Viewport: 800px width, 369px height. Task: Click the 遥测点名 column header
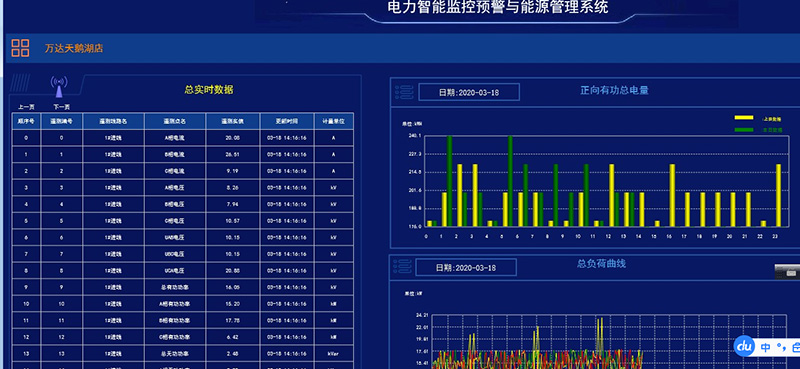point(175,121)
